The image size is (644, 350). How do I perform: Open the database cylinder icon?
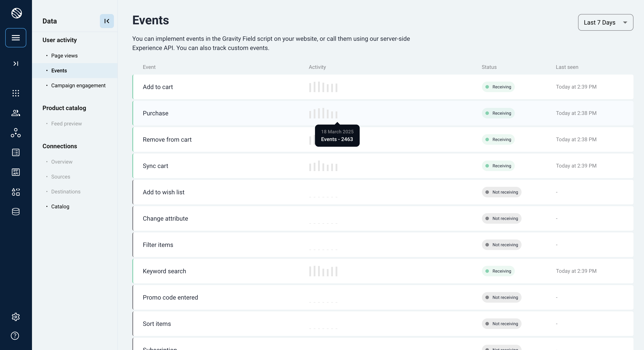click(x=16, y=212)
